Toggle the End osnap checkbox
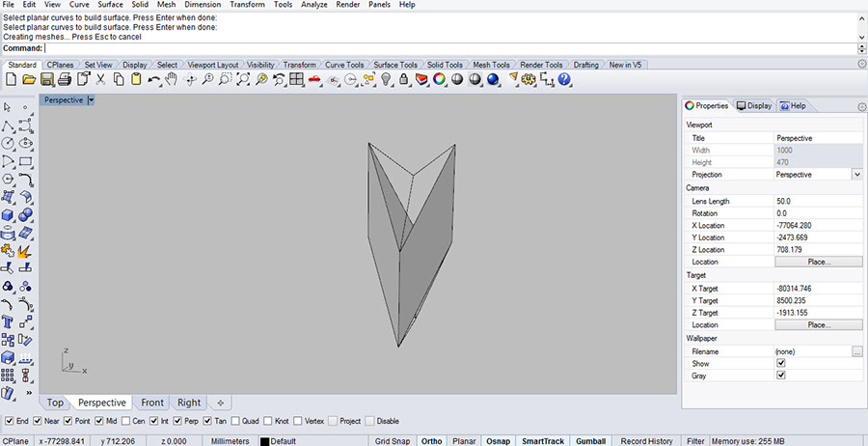 point(9,421)
